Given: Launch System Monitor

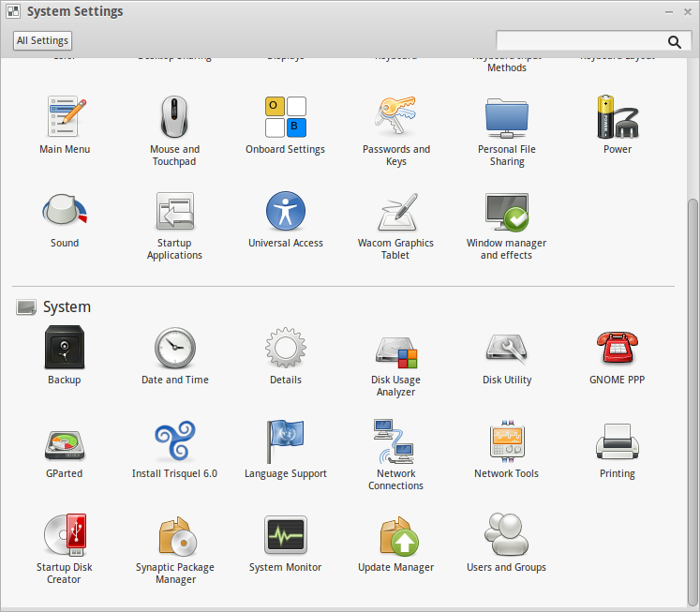Looking at the screenshot, I should click(x=286, y=536).
